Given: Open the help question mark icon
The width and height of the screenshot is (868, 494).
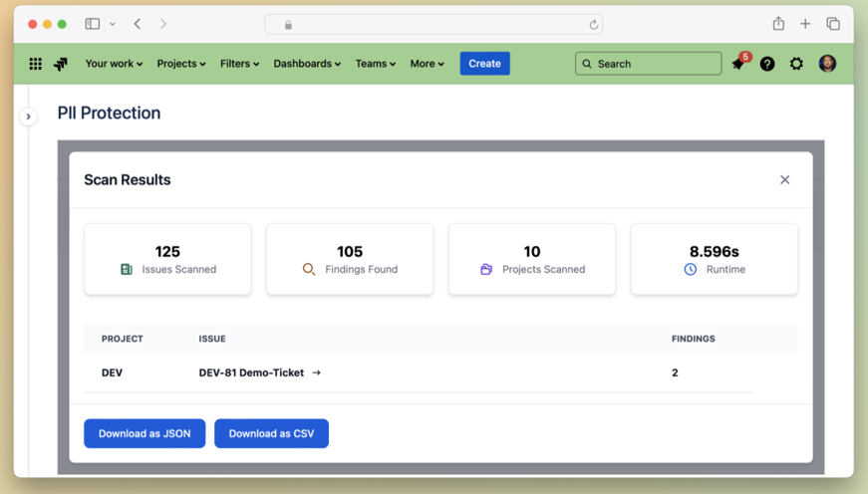Looking at the screenshot, I should coord(767,64).
